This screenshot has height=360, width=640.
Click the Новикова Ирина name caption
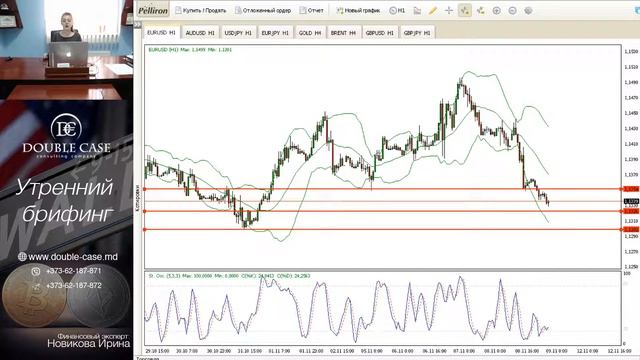[89, 344]
